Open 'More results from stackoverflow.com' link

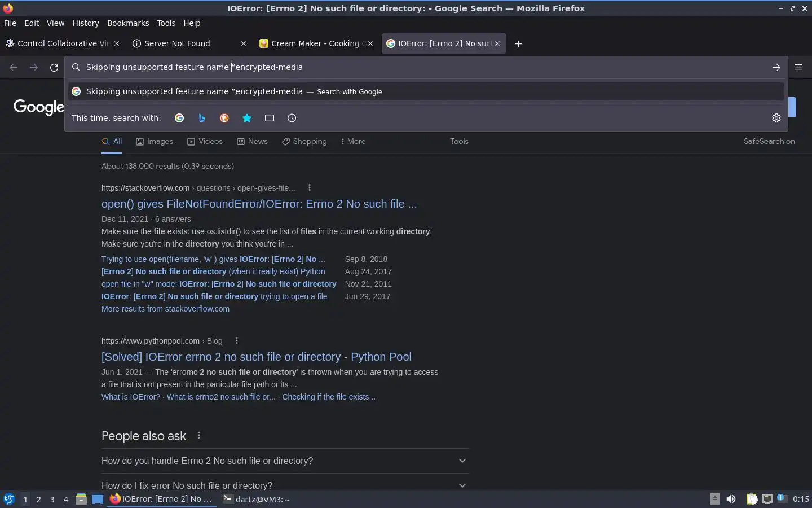tap(165, 309)
